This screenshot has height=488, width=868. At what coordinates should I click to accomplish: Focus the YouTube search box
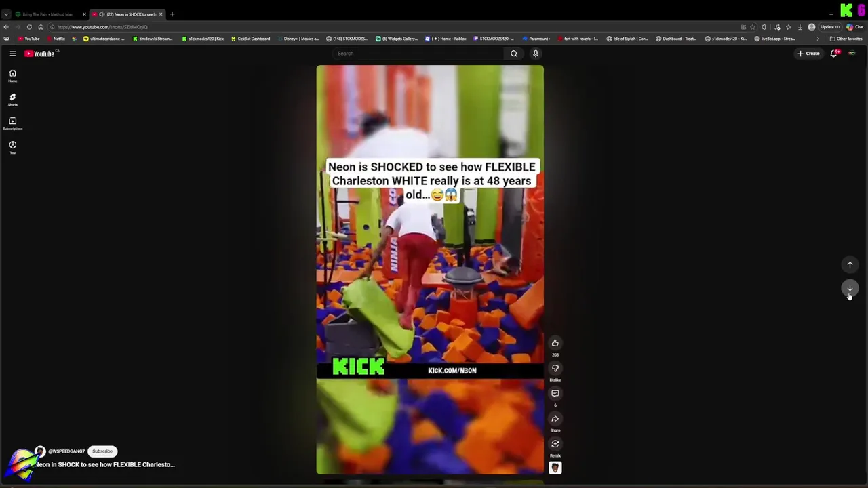point(419,54)
